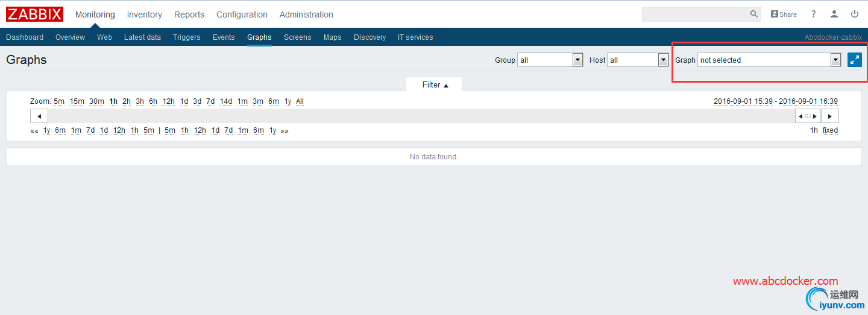Click the period end date 2016-09-01 16:39

point(808,101)
